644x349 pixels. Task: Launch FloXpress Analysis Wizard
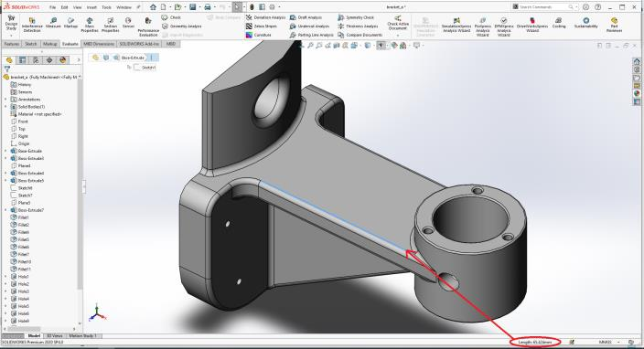point(483,27)
